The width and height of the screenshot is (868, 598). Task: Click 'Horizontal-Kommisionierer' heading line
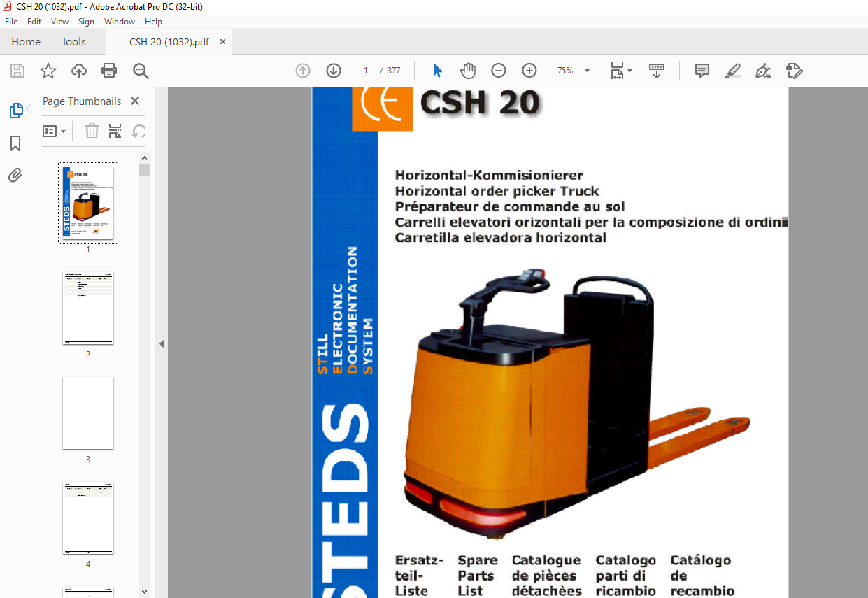point(489,175)
